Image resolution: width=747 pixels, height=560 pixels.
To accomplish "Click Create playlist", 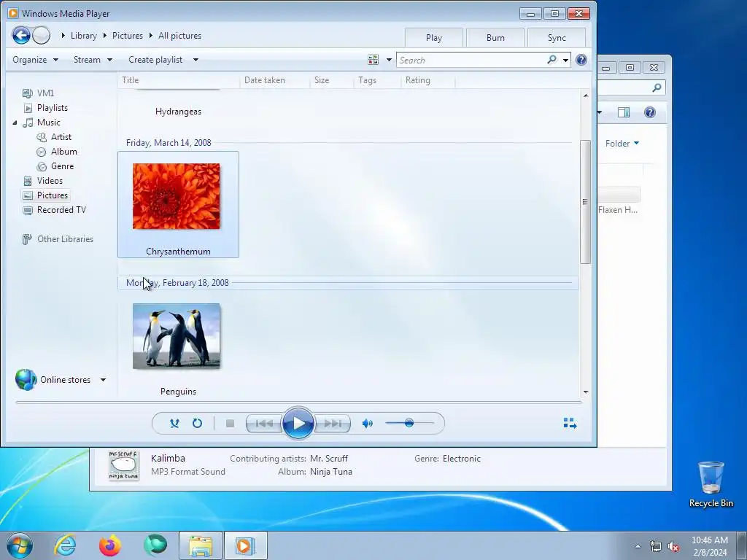I will coord(155,60).
